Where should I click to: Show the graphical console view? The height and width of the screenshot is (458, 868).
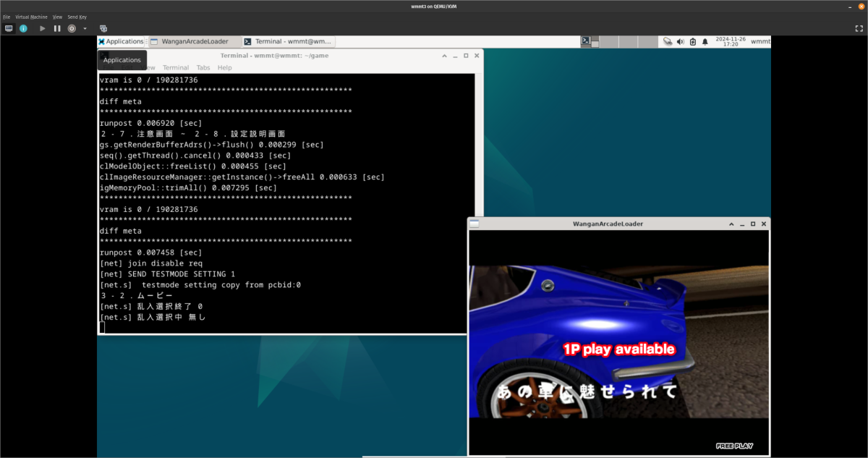click(9, 28)
